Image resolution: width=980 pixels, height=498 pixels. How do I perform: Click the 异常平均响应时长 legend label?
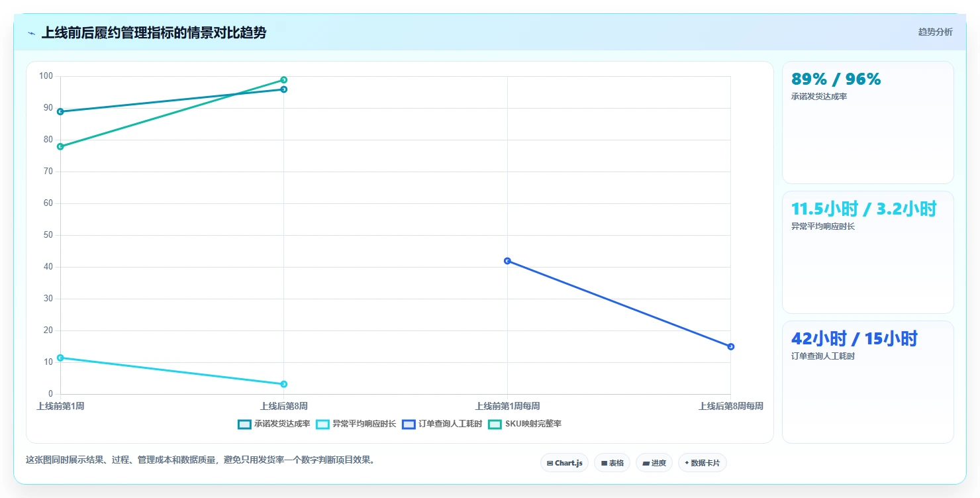(x=364, y=424)
